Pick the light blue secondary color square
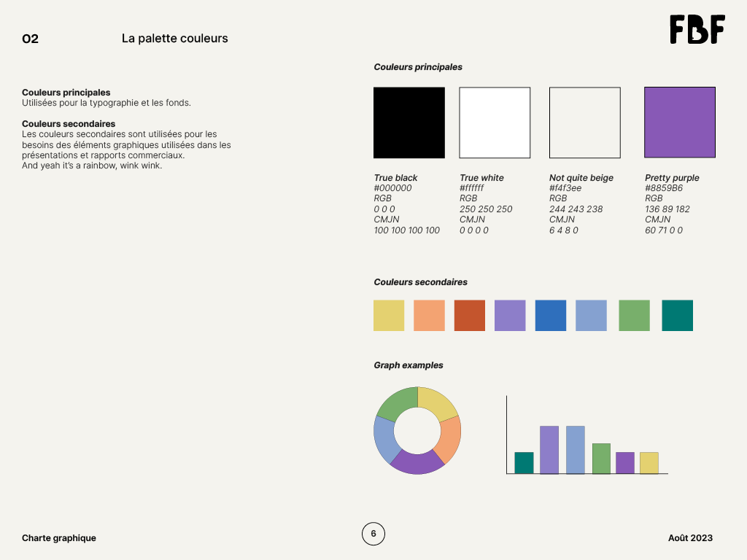 591,315
